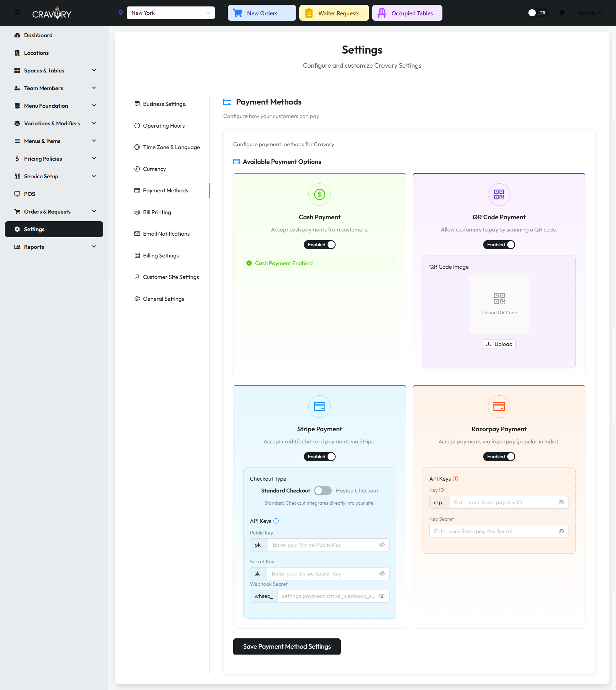Open Operating Hours tab
Image resolution: width=616 pixels, height=690 pixels.
coord(167,125)
